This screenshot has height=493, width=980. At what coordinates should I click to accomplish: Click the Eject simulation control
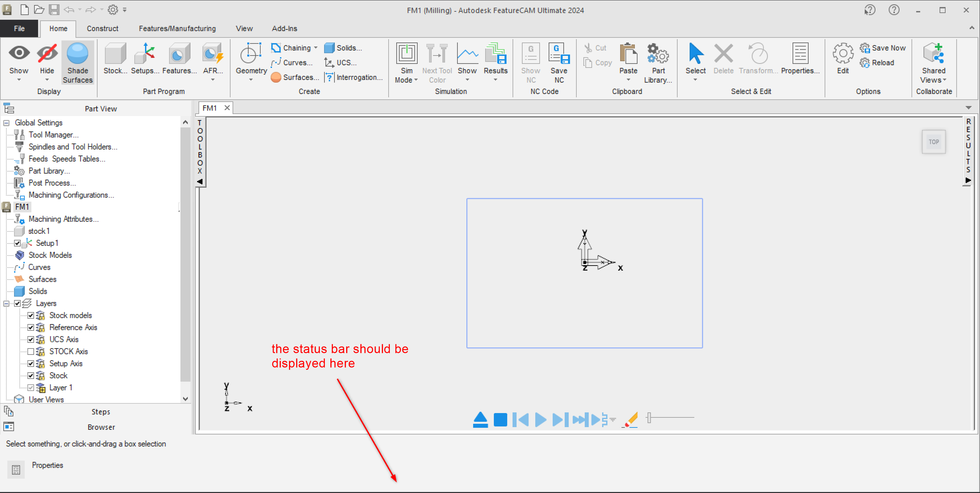(480, 419)
